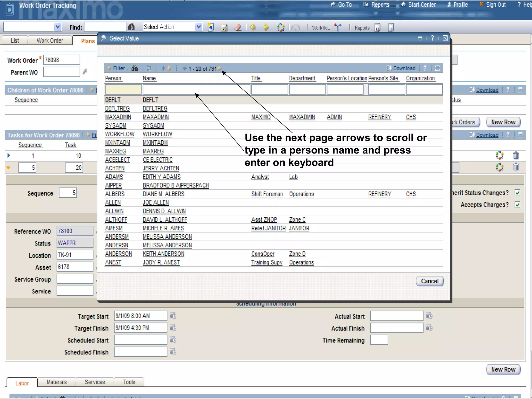
Task: Select person ALBERS from the list
Action: tap(115, 194)
